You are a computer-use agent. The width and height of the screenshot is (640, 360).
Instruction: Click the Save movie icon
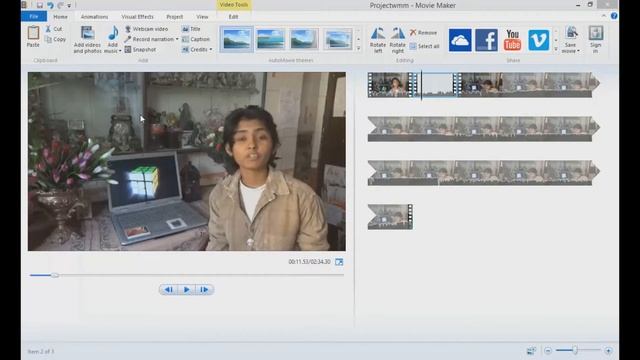point(571,33)
